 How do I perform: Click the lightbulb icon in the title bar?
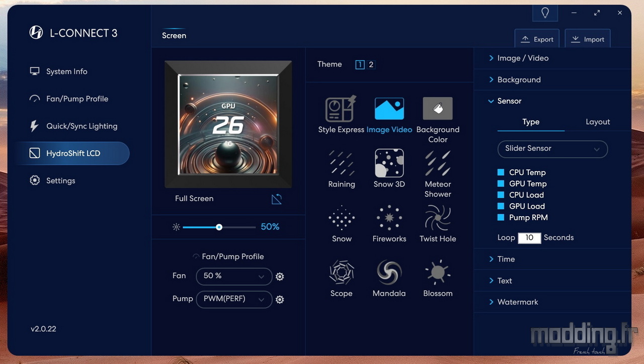[x=545, y=13]
